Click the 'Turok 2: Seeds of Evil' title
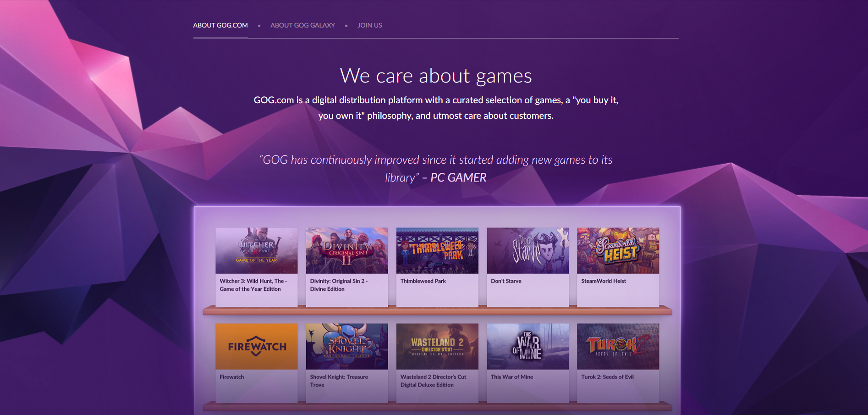Viewport: 868px width, 415px height. [x=607, y=377]
